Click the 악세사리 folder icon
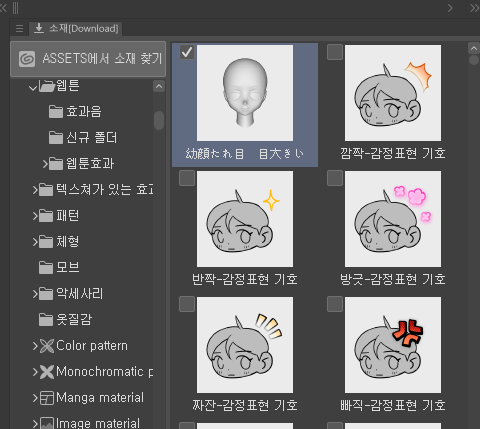 [x=46, y=294]
